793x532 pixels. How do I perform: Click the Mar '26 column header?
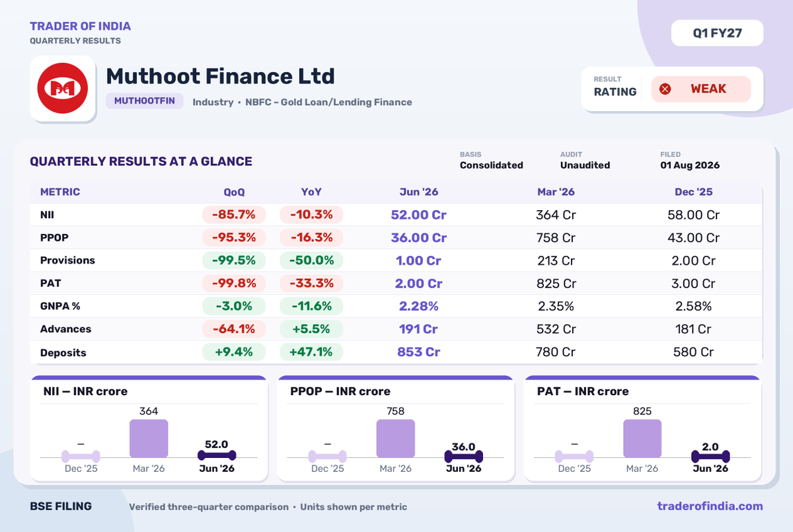click(x=556, y=192)
